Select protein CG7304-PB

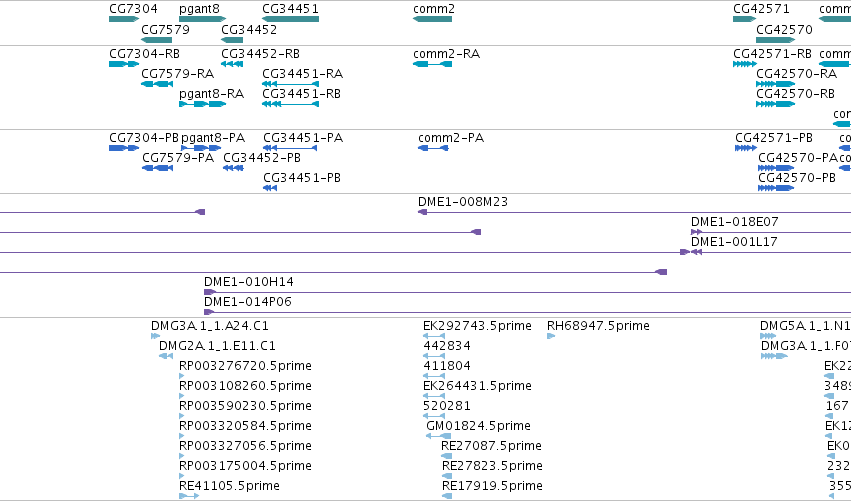pos(144,138)
